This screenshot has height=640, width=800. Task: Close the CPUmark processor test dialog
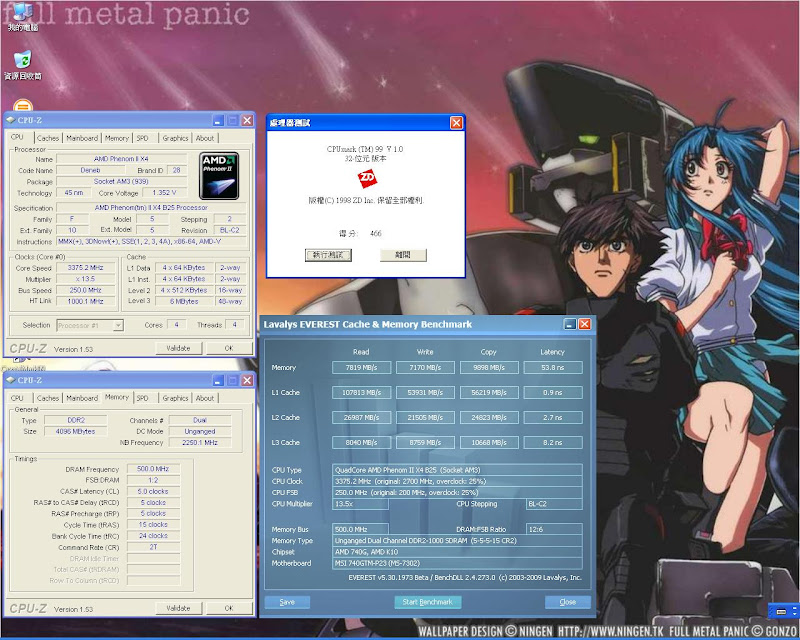(456, 122)
